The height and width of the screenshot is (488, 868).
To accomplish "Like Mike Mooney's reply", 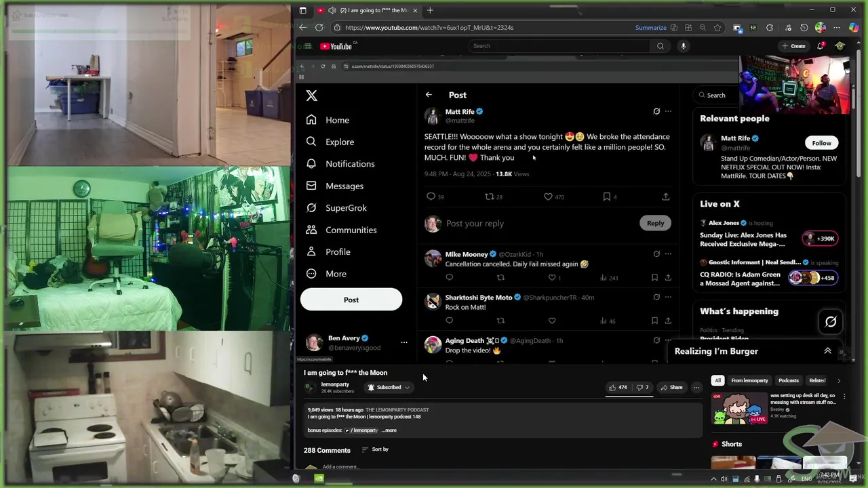I will pyautogui.click(x=551, y=277).
